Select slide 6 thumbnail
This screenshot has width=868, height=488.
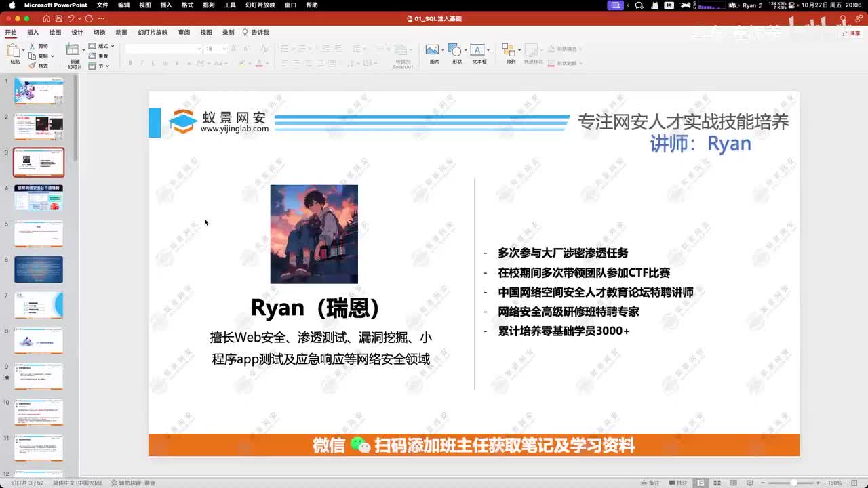click(39, 269)
